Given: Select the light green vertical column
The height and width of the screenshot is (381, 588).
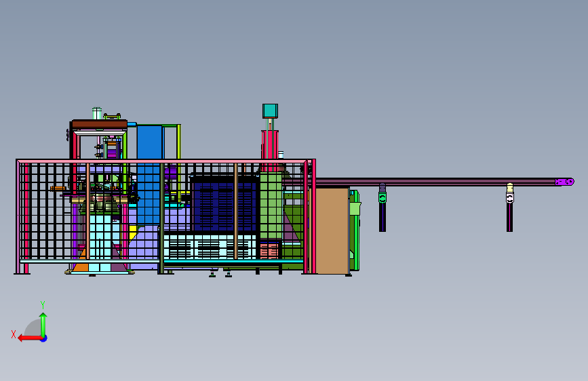Looking at the screenshot, I should [x=271, y=205].
